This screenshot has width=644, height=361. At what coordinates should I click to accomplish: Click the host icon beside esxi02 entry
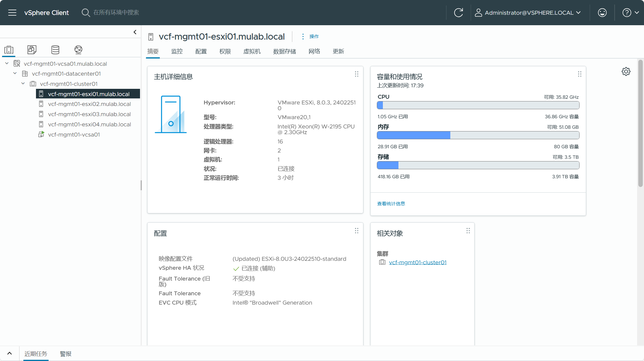coord(41,104)
